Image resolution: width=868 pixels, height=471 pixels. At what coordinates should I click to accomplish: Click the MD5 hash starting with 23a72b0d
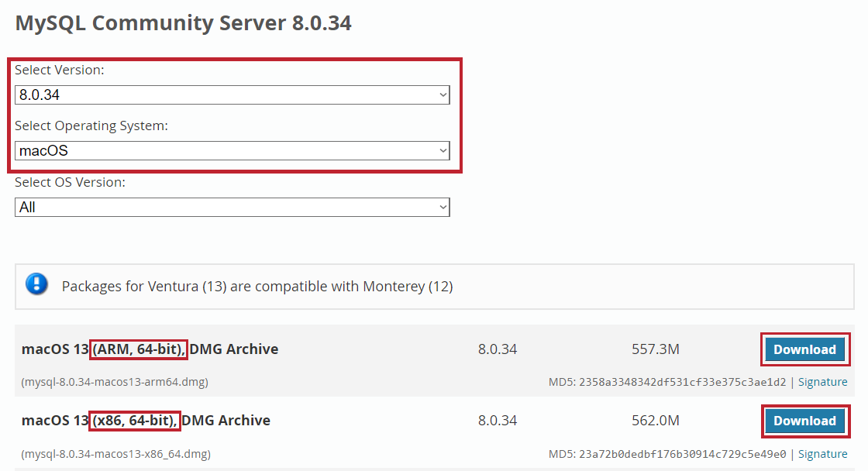[x=683, y=454]
